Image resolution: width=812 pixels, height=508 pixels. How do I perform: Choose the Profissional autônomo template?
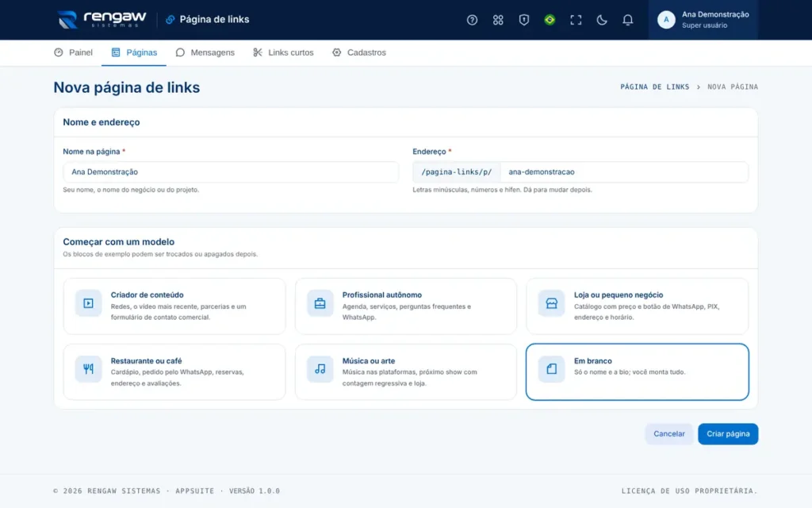click(x=405, y=306)
